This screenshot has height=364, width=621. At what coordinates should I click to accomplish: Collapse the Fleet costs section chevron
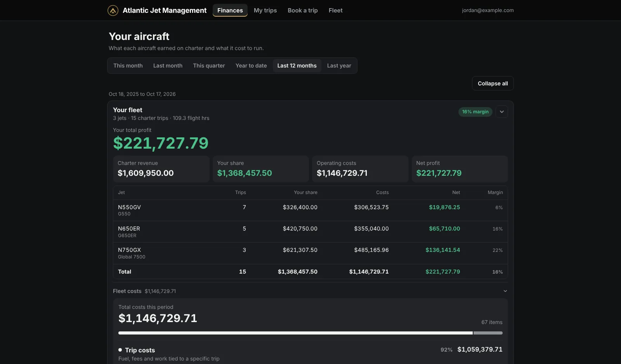coord(505,291)
